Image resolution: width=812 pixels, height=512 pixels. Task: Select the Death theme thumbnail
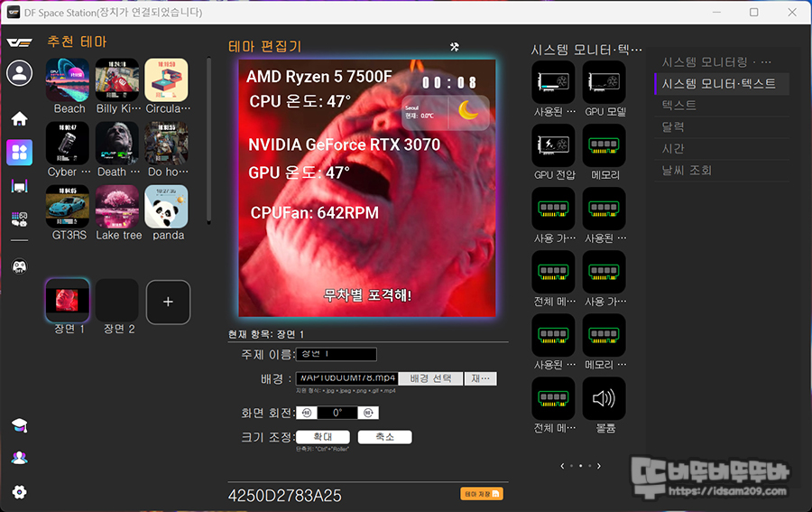pyautogui.click(x=117, y=143)
